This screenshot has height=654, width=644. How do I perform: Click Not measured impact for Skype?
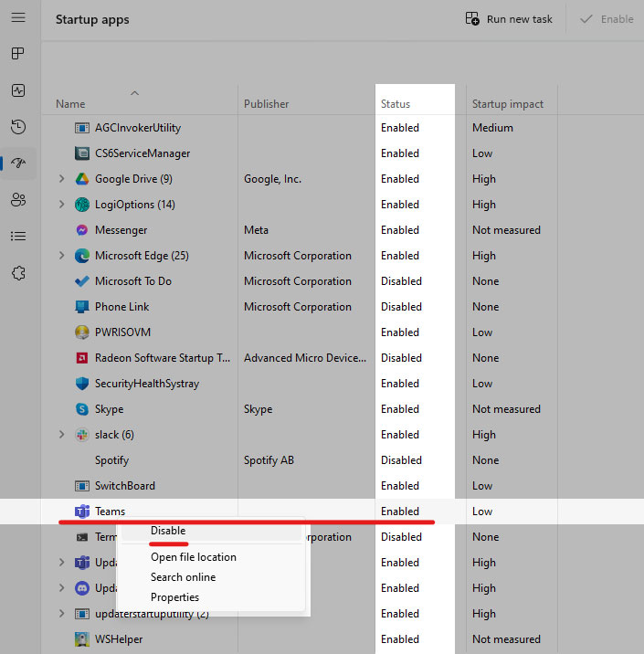506,409
